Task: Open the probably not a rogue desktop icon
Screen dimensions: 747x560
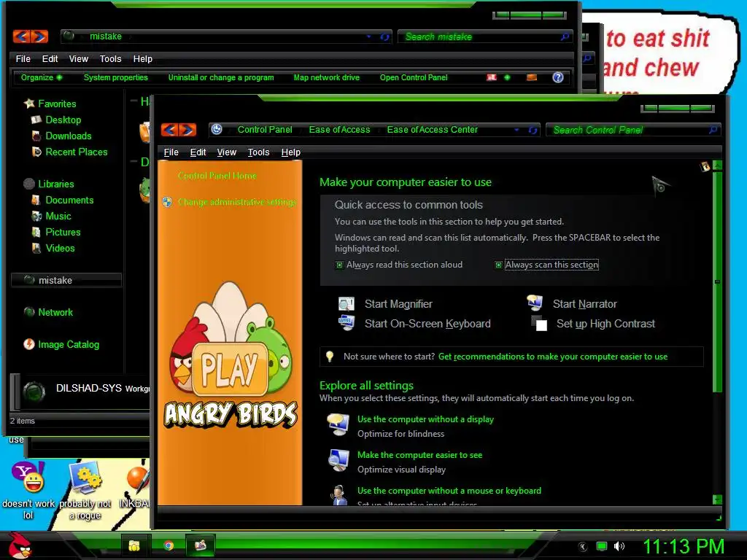Action: click(x=85, y=477)
